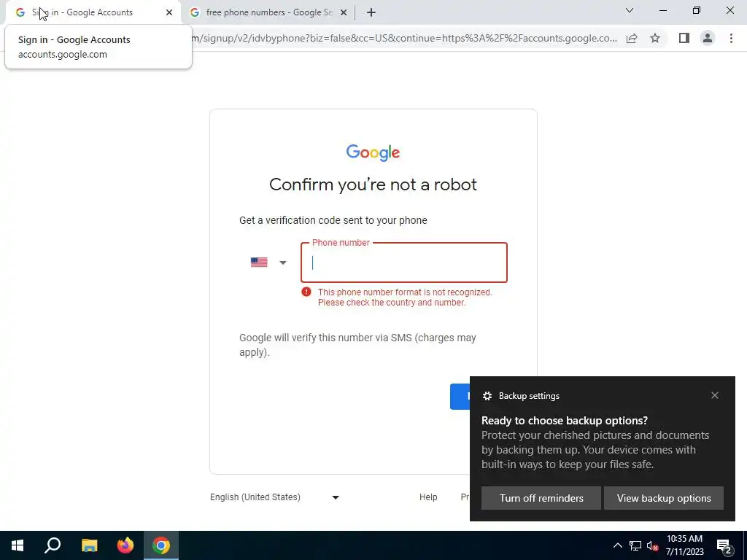The width and height of the screenshot is (747, 560).
Task: Switch to the free phone numbers Google Search tab
Action: [268, 12]
